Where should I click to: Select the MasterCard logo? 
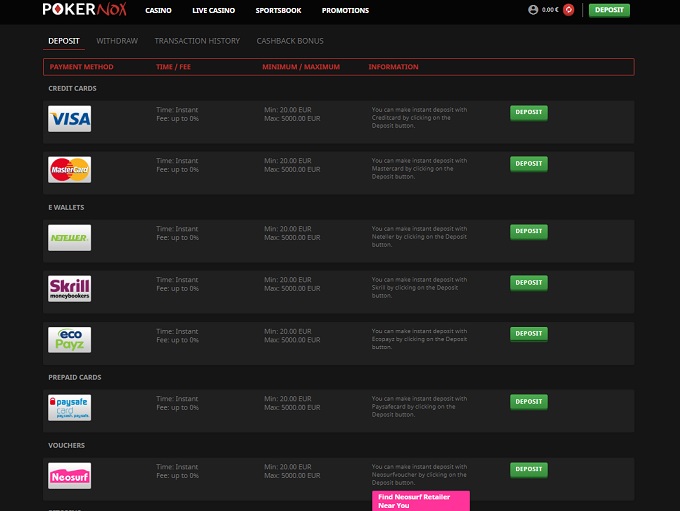coord(69,170)
